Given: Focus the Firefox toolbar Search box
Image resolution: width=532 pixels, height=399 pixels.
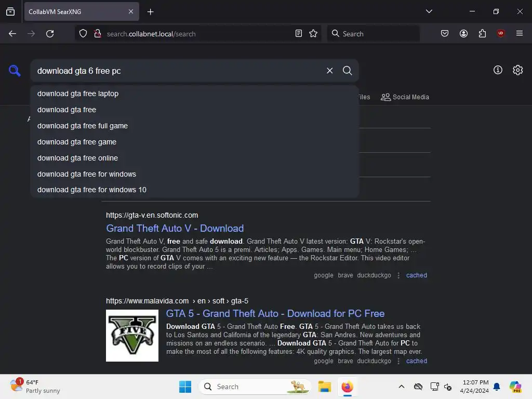Looking at the screenshot, I should point(373,34).
